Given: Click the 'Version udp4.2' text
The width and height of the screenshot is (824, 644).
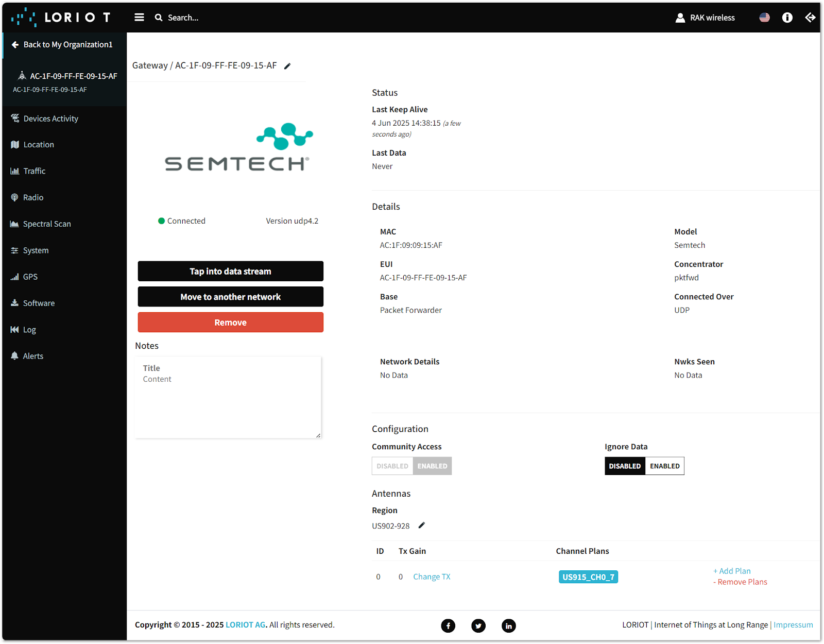Looking at the screenshot, I should pyautogui.click(x=292, y=221).
